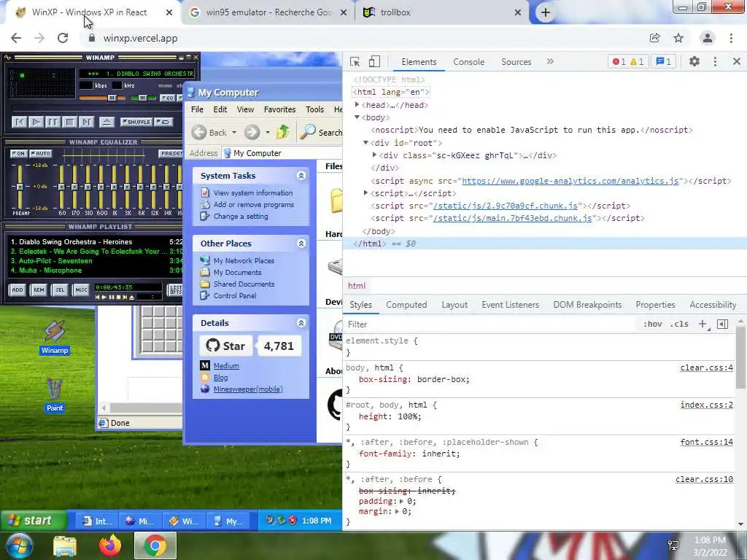Screen dimensions: 747x560
Task: Collapse the body element node
Action: tap(357, 117)
